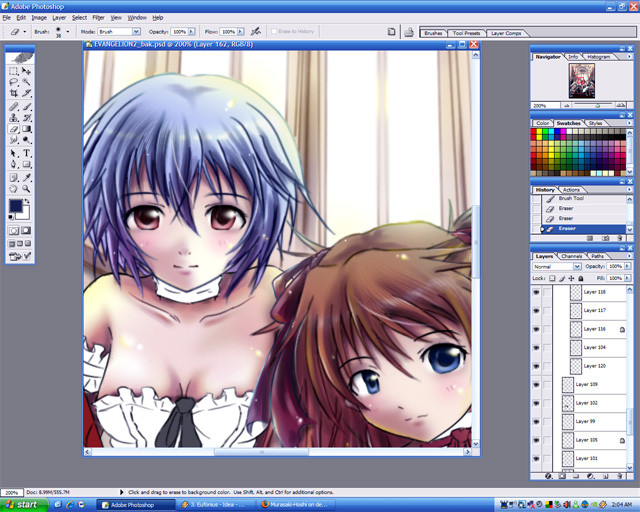Open the Filter menu
This screenshot has height=512, width=640.
98,18
